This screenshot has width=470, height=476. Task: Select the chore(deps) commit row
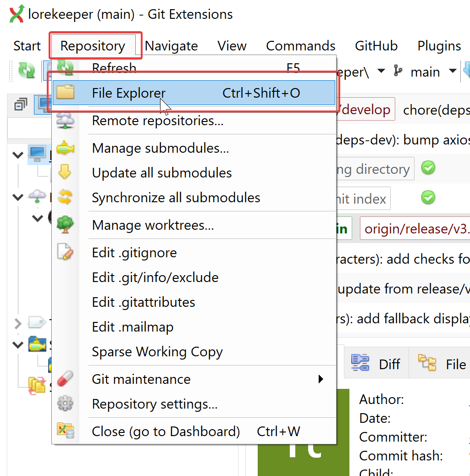click(436, 110)
